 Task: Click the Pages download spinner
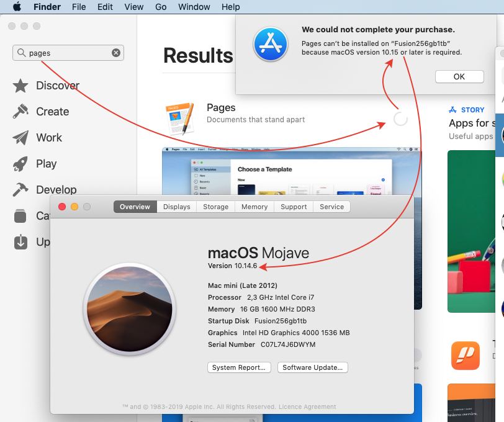(x=400, y=119)
